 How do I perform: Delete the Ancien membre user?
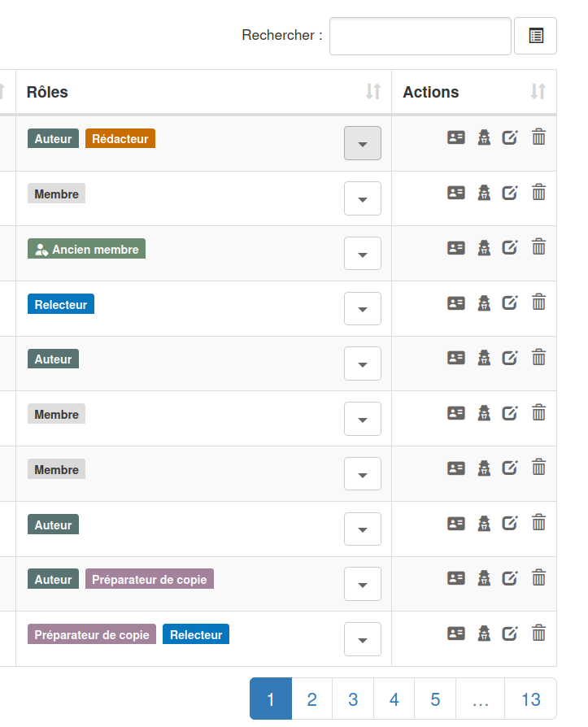538,247
